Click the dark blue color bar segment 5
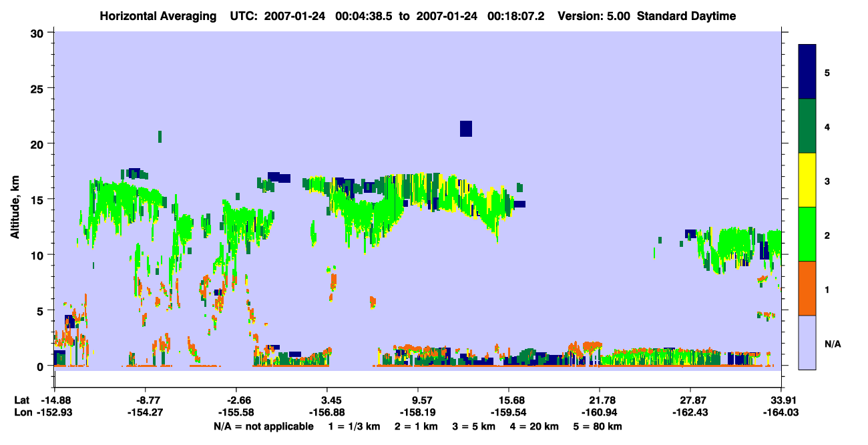Viewport: 868px width, 445px height. point(807,72)
